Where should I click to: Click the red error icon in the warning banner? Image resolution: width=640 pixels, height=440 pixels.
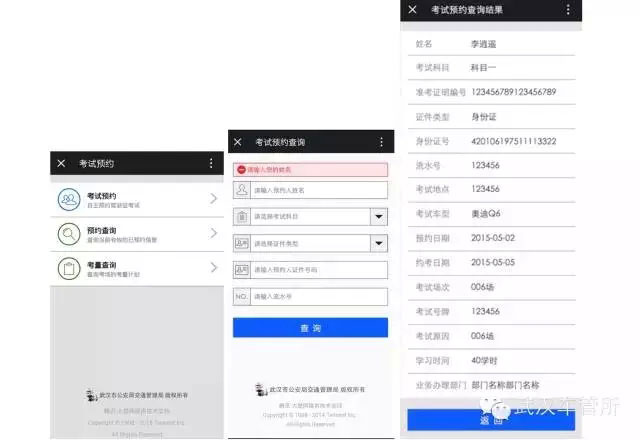tap(241, 169)
